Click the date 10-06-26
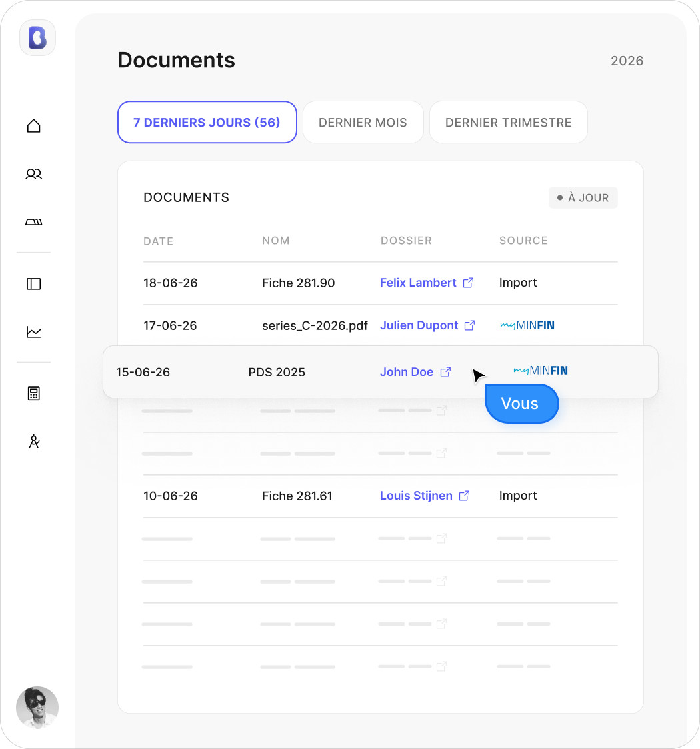The height and width of the screenshot is (749, 700). tap(171, 496)
